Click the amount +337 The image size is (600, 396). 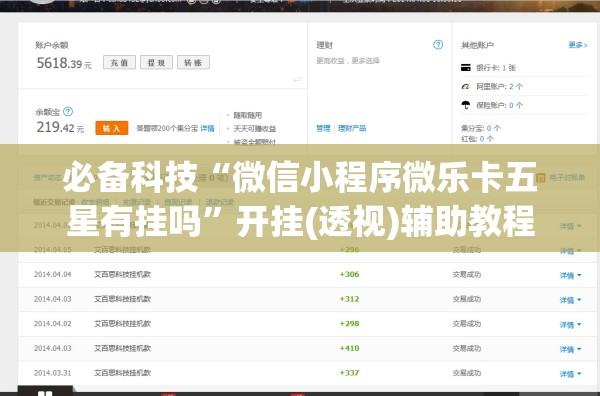tap(349, 373)
